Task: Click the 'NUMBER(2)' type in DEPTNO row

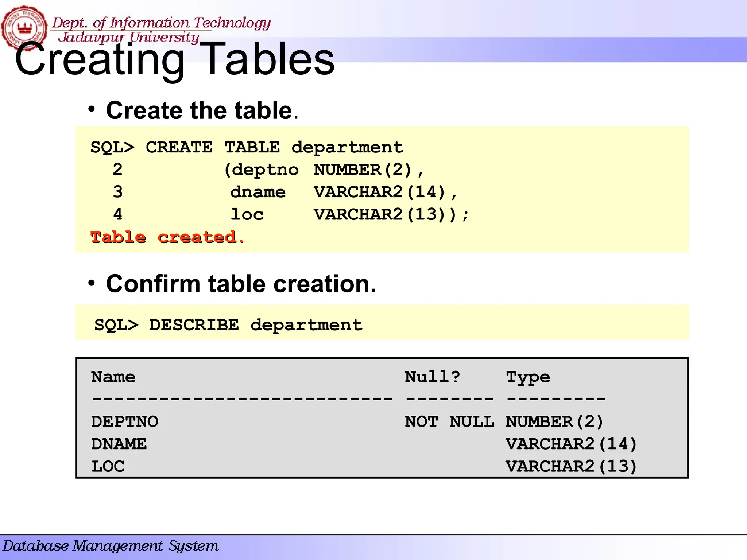Action: pyautogui.click(x=555, y=422)
